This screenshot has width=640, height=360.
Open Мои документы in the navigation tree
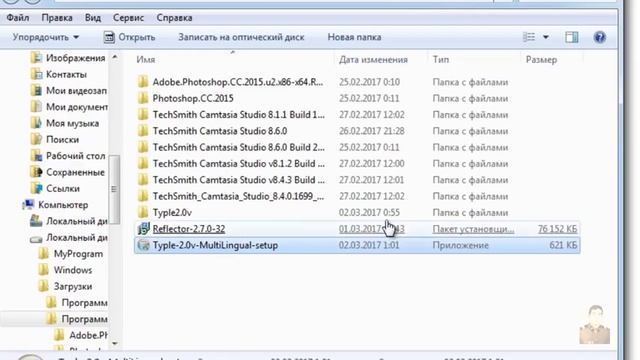(77, 107)
